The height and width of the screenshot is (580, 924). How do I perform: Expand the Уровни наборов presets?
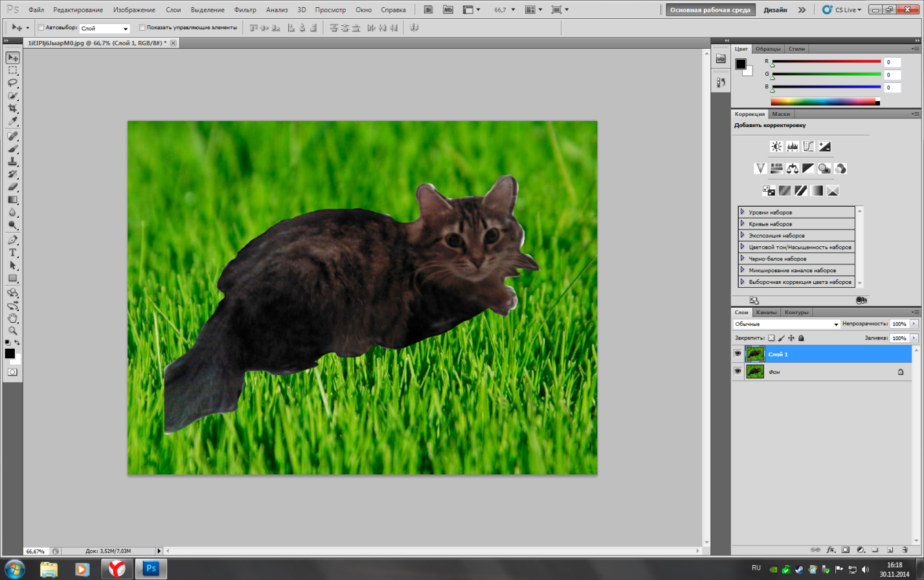(742, 212)
